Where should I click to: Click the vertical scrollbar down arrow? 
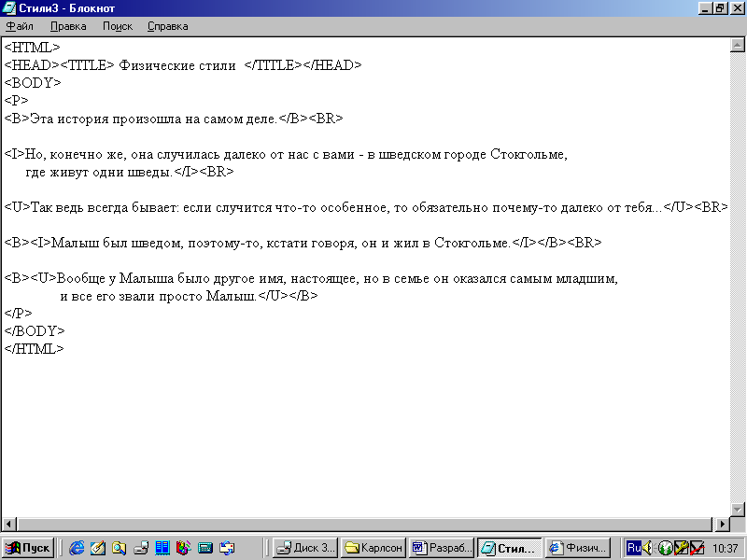pos(737,509)
